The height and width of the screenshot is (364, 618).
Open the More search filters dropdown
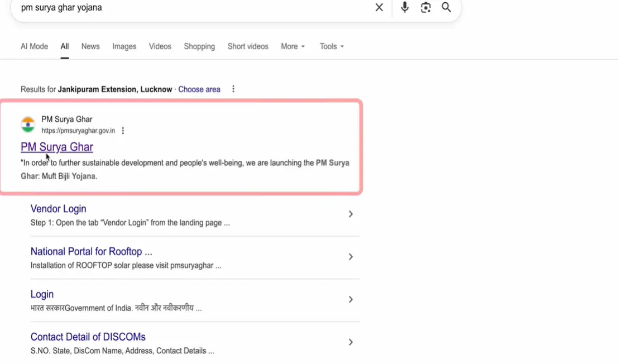point(293,46)
